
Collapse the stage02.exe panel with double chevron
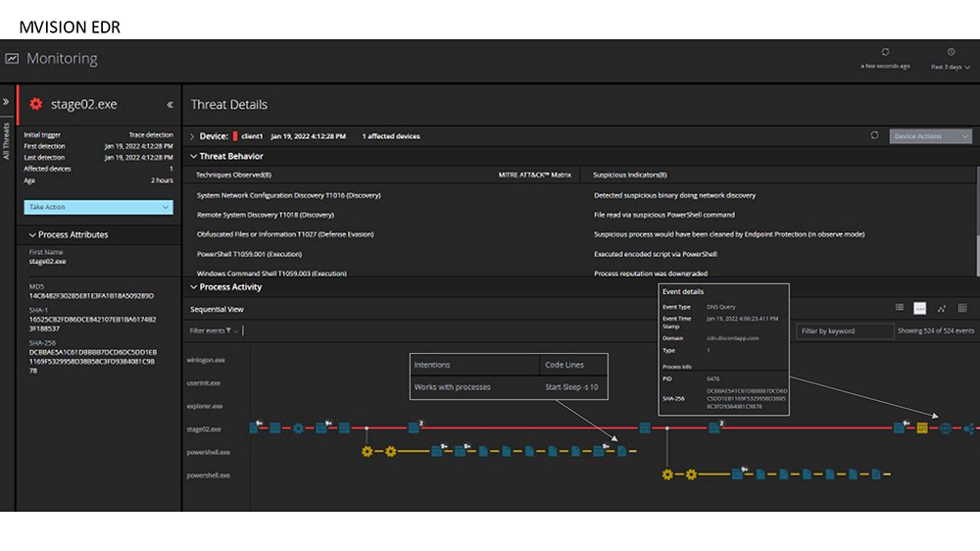point(170,105)
